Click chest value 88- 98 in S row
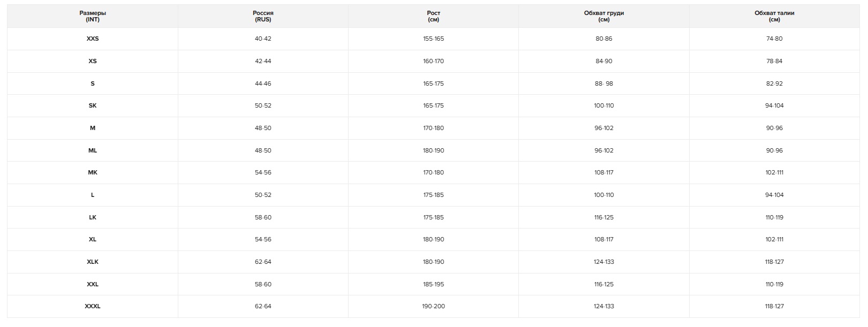The width and height of the screenshot is (868, 327). [604, 83]
